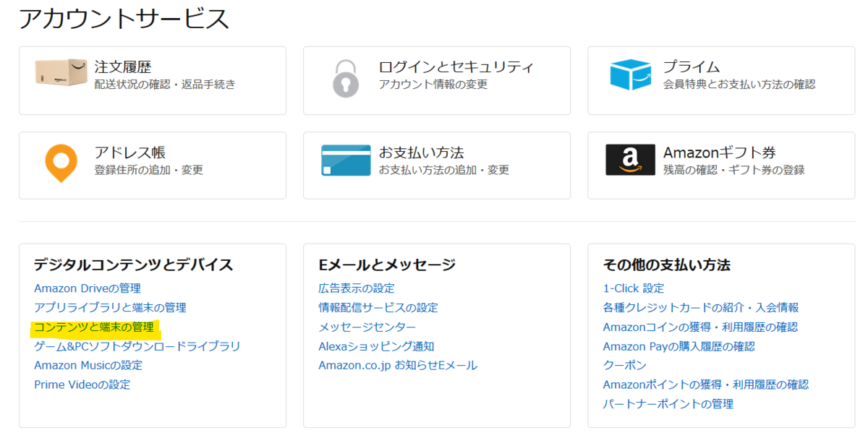Open Amazon Driveの管理
The width and height of the screenshot is (868, 438).
[x=89, y=288]
